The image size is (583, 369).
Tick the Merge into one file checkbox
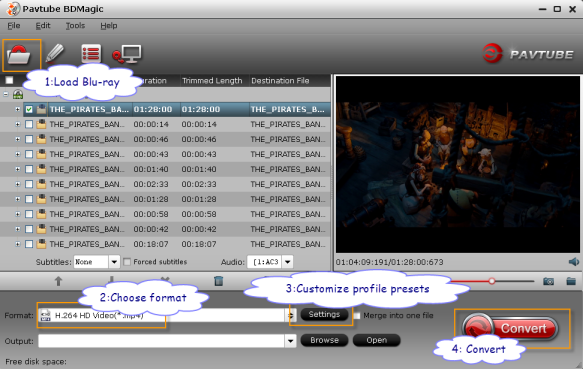coord(357,315)
